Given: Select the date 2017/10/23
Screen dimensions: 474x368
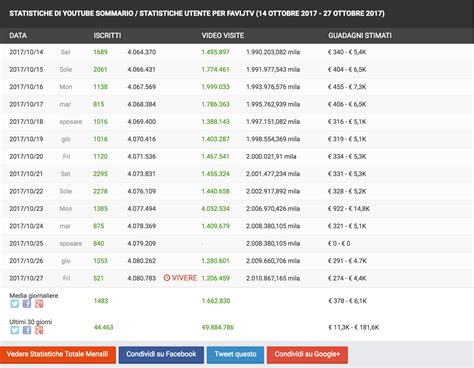Looking at the screenshot, I should [x=26, y=209].
